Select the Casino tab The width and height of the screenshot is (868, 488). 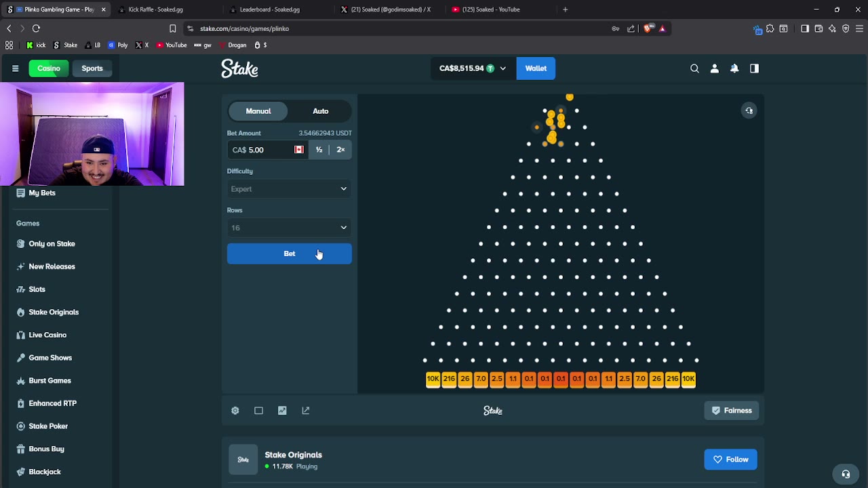pyautogui.click(x=49, y=68)
